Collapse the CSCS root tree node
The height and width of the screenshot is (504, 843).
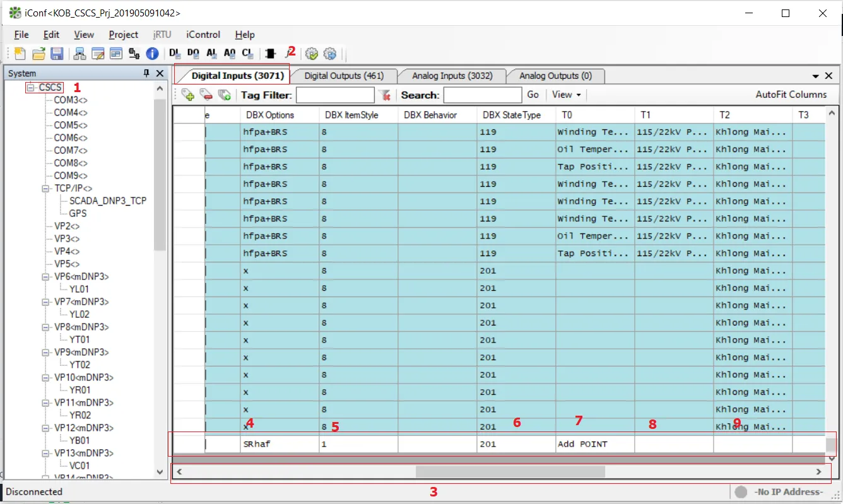click(x=31, y=88)
